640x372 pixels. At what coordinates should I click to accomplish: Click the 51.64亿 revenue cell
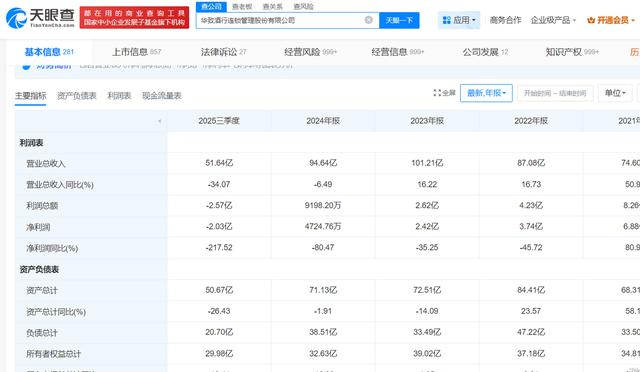[x=219, y=163]
